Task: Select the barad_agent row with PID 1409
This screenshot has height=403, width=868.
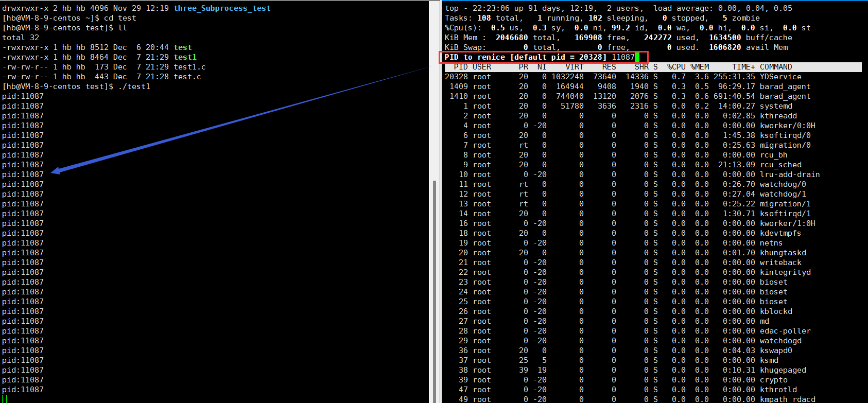Action: (x=653, y=86)
